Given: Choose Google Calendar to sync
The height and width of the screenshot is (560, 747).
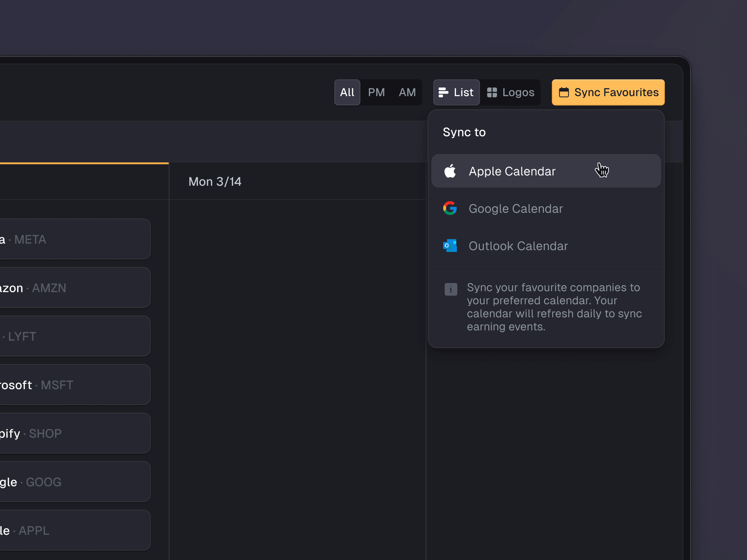Looking at the screenshot, I should tap(546, 208).
